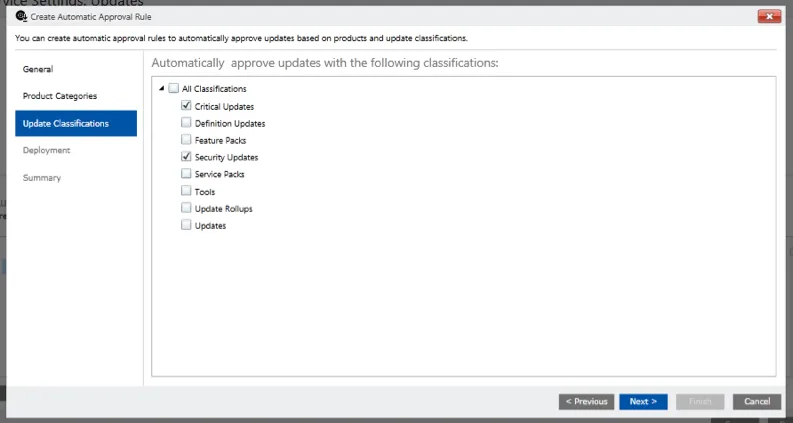This screenshot has width=793, height=423.
Task: Select the Service Packs label
Action: (219, 174)
